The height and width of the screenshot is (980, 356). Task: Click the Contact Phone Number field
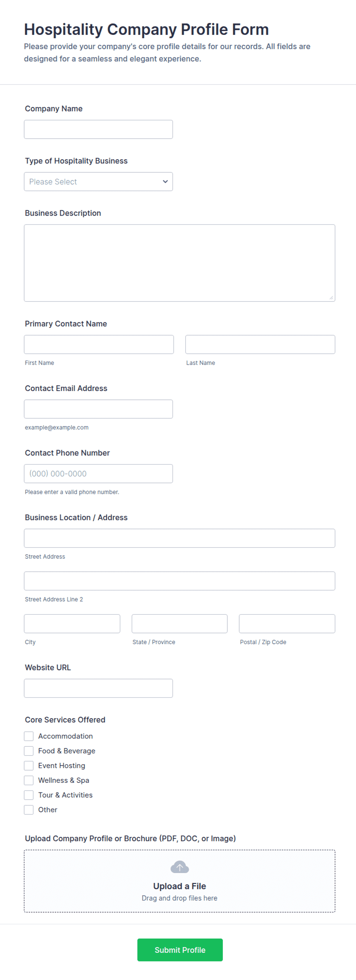click(x=98, y=473)
